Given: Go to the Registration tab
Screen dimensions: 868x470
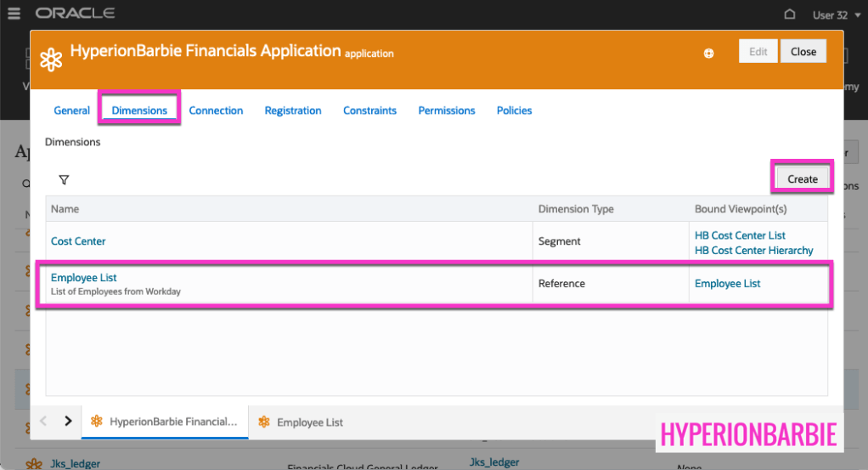Looking at the screenshot, I should pos(293,110).
